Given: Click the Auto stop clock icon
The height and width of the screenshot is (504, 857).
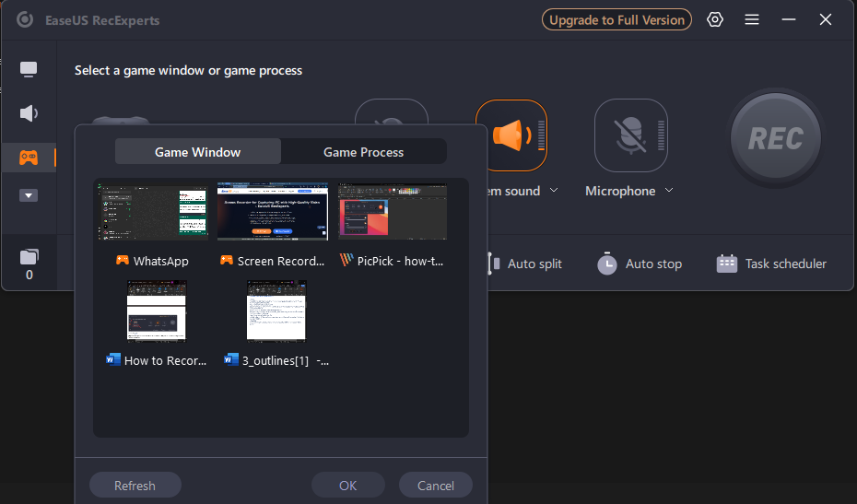Looking at the screenshot, I should [x=606, y=264].
